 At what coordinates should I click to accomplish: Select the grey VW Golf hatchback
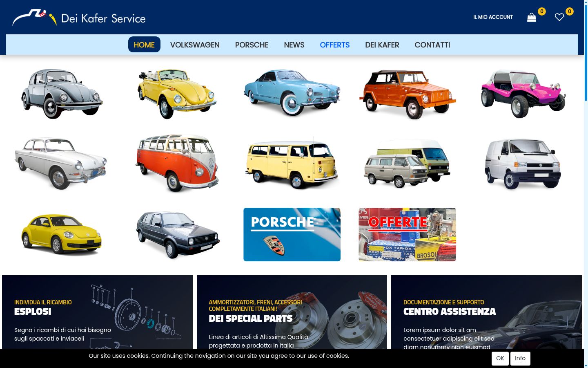pyautogui.click(x=177, y=234)
